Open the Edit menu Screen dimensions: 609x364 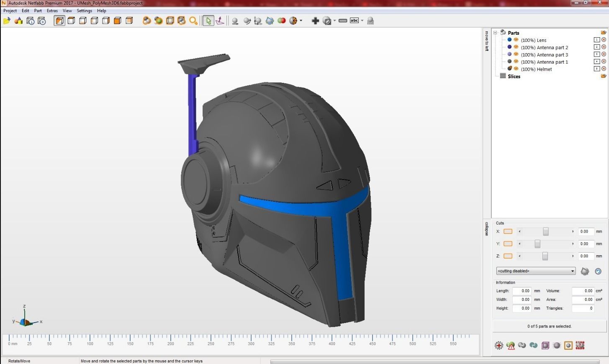pos(26,10)
